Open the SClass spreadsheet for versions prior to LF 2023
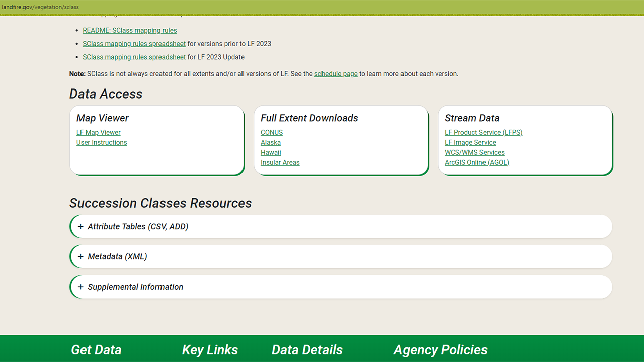Image resolution: width=644 pixels, height=362 pixels. (134, 44)
